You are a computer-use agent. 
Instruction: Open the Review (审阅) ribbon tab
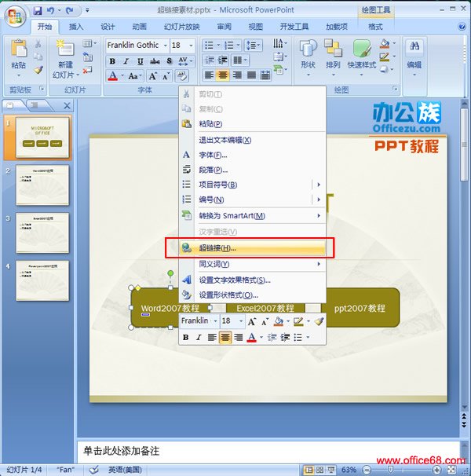pyautogui.click(x=224, y=27)
